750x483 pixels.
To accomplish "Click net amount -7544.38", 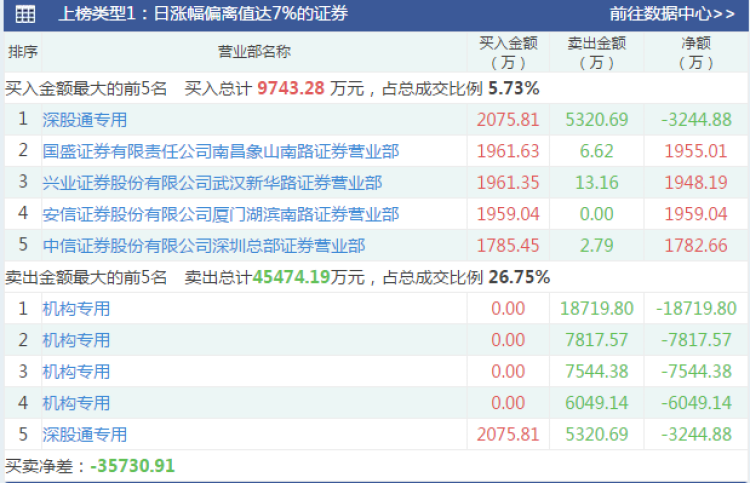I will click(696, 372).
